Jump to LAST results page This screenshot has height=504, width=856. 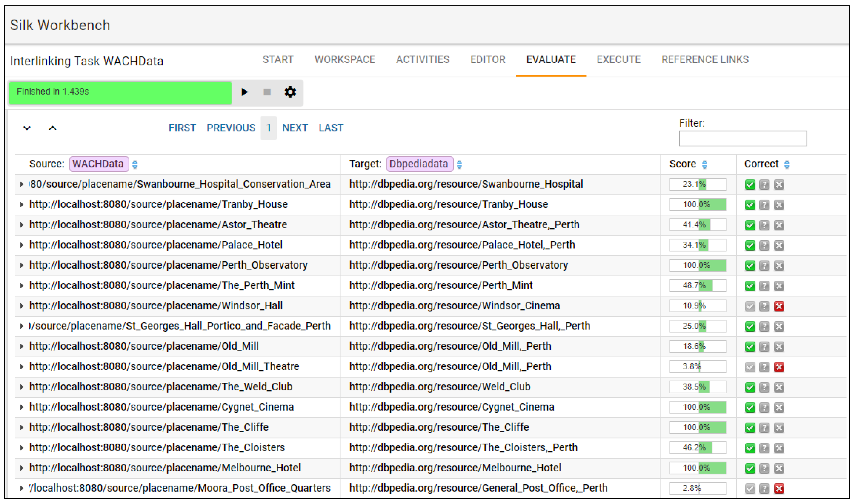(x=331, y=128)
